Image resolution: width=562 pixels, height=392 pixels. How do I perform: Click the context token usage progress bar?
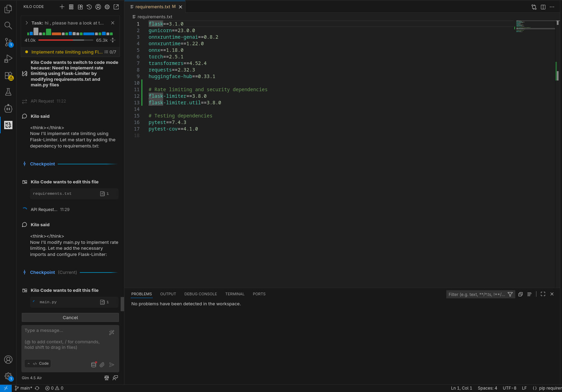point(66,40)
